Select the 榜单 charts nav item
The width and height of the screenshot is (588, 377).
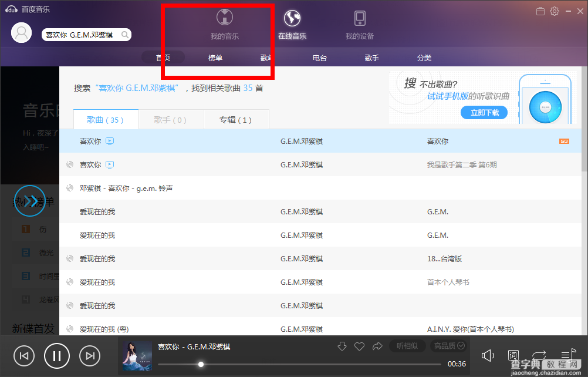(x=215, y=58)
